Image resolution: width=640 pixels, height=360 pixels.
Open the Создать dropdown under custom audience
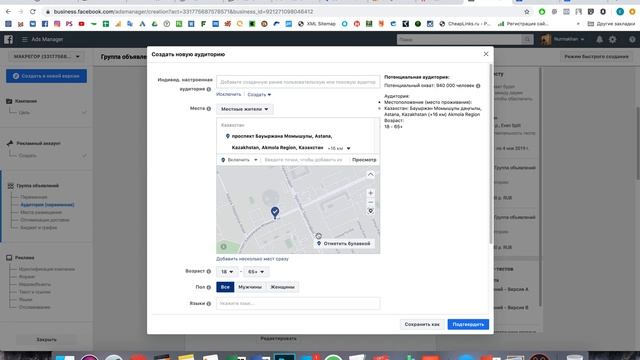point(259,95)
